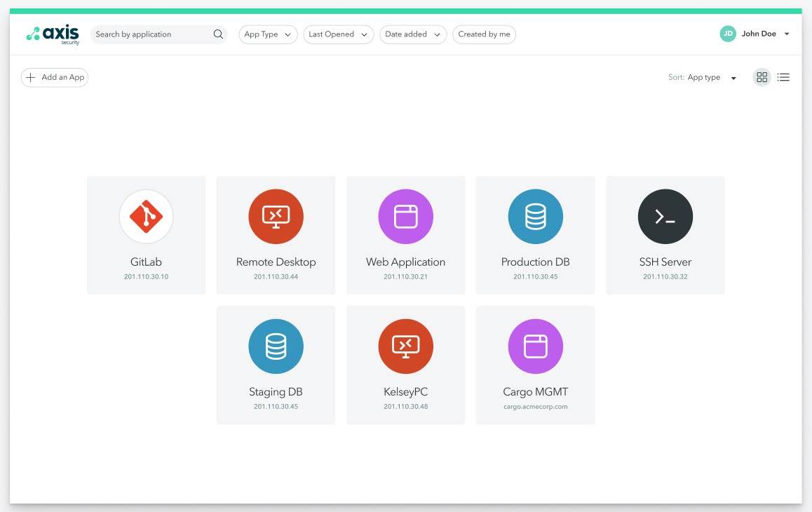Open the purple Web Application icon
The height and width of the screenshot is (512, 812).
tap(405, 217)
